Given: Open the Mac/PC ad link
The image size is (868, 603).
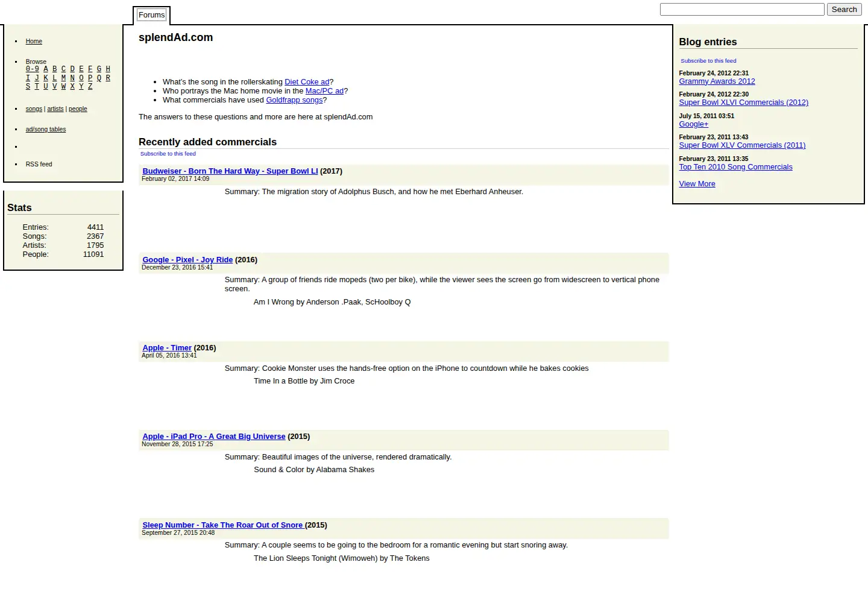Looking at the screenshot, I should pos(324,91).
